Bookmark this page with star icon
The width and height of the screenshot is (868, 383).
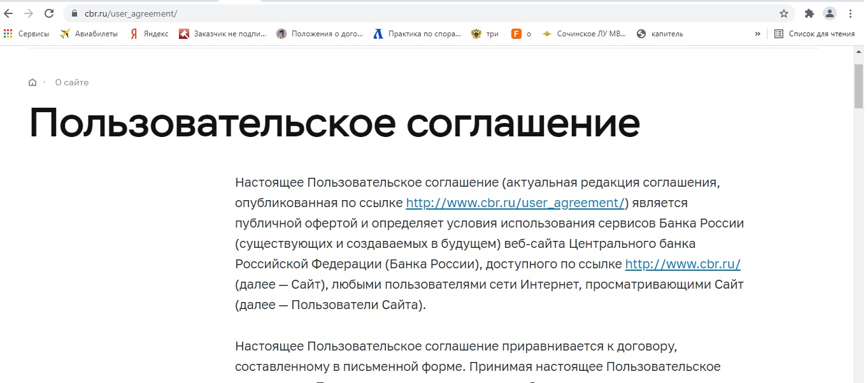[783, 13]
